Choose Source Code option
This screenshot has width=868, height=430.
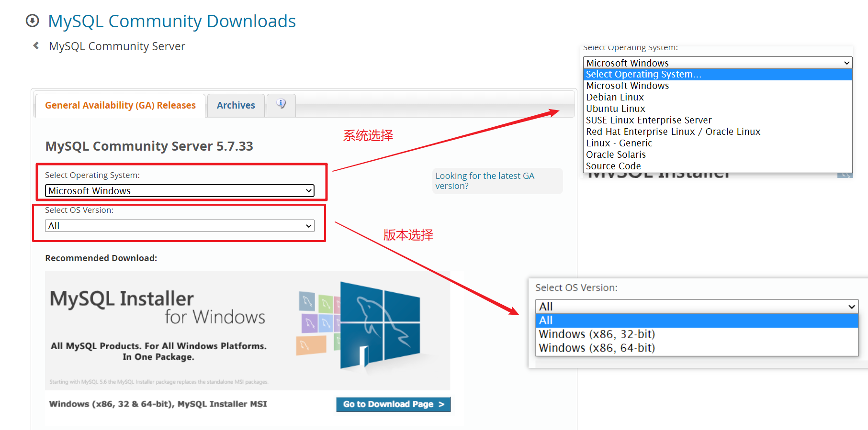[x=718, y=166]
